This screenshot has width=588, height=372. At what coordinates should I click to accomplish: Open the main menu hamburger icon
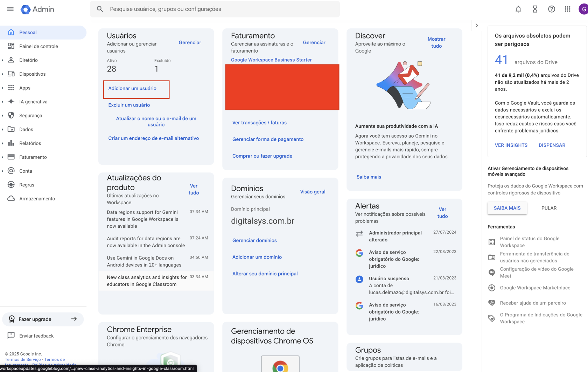10,9
